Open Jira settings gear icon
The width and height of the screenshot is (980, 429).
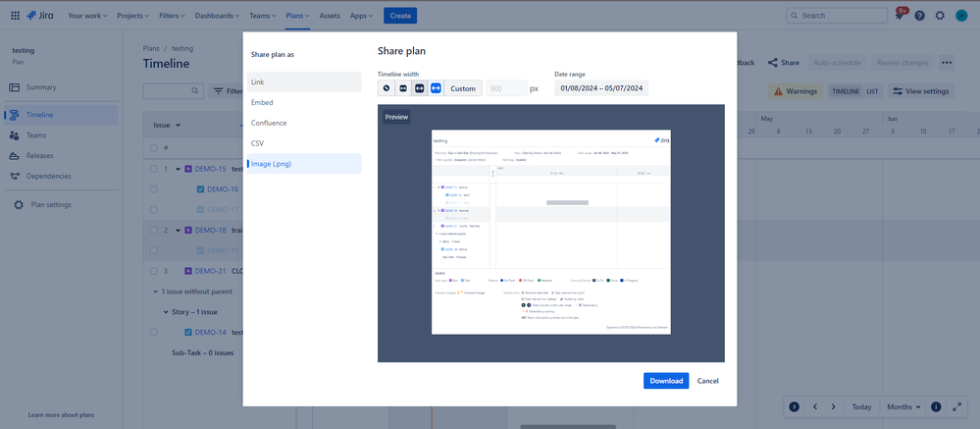pyautogui.click(x=940, y=16)
